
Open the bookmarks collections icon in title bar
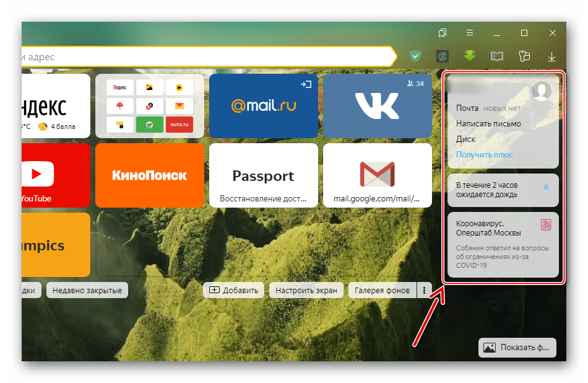tap(443, 32)
